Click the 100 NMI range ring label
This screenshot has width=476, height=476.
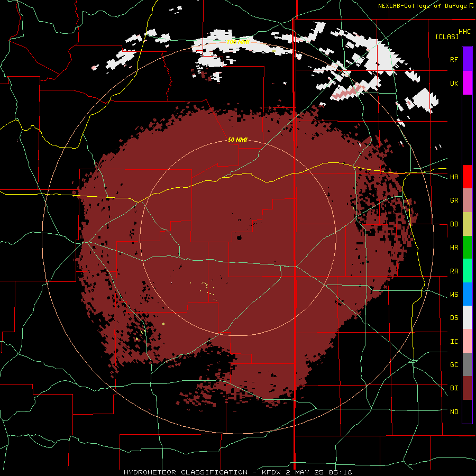tap(238, 42)
